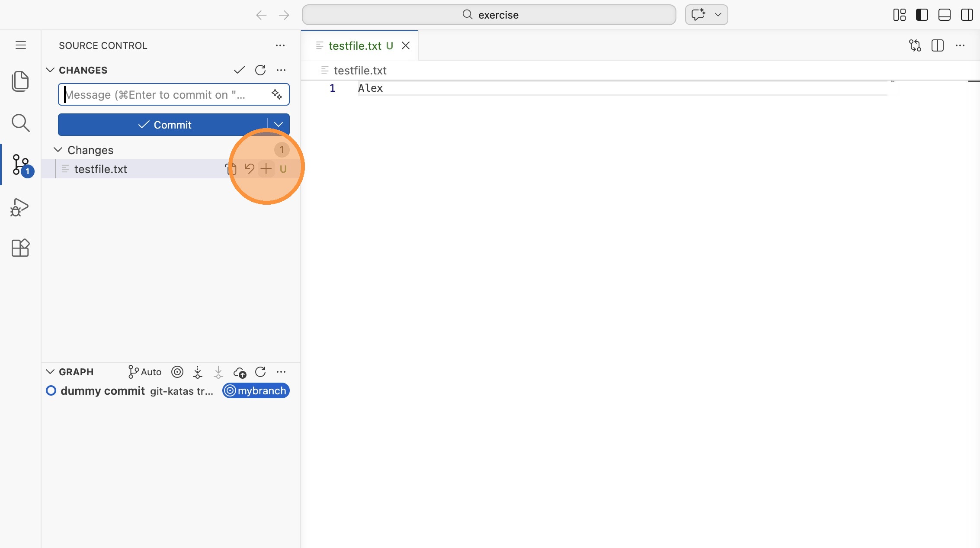The height and width of the screenshot is (548, 980).
Task: Open the Extensions view icon
Action: [x=20, y=248]
